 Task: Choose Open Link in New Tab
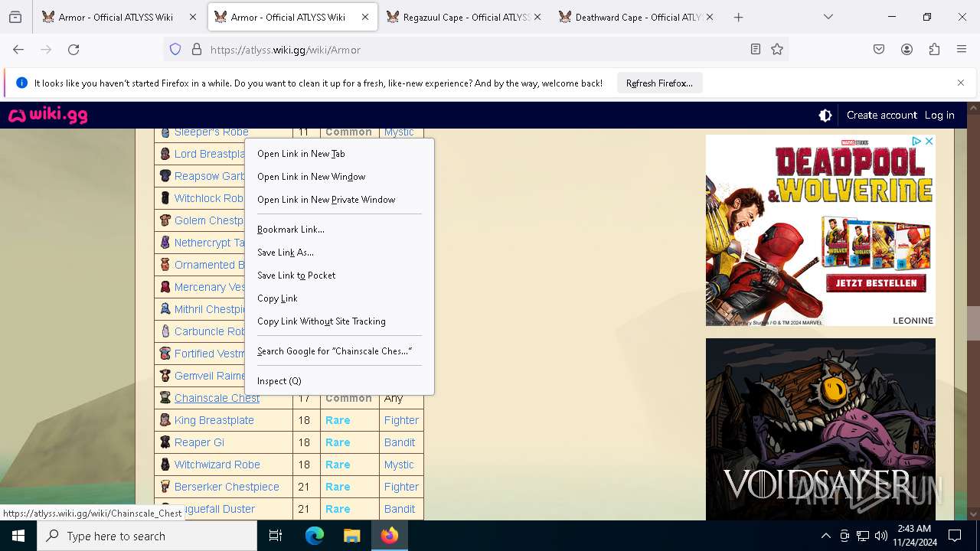339,154
